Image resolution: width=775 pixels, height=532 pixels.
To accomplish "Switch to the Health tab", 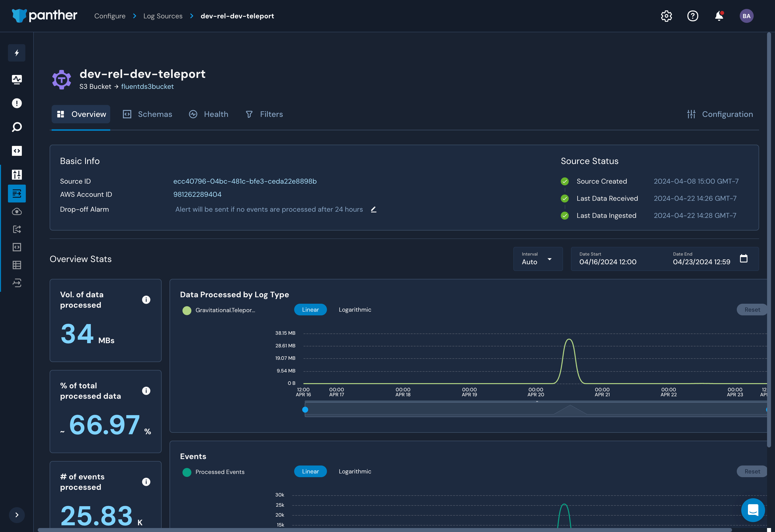I will [x=216, y=114].
